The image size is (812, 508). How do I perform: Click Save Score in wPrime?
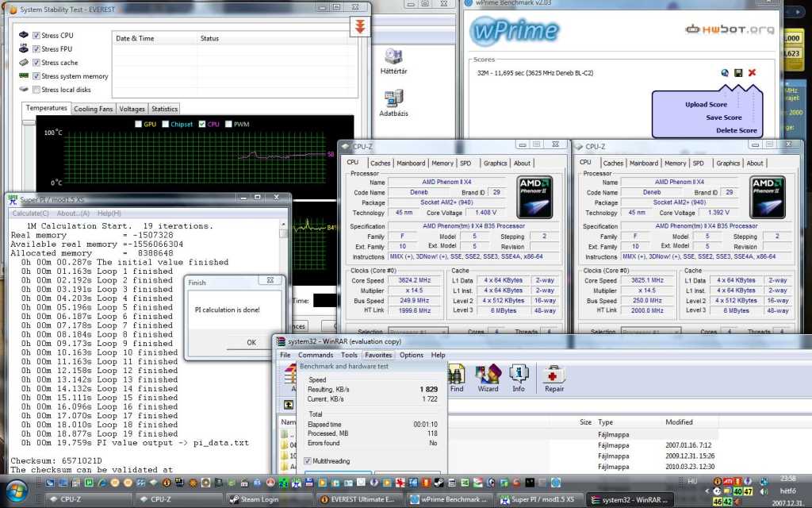723,117
